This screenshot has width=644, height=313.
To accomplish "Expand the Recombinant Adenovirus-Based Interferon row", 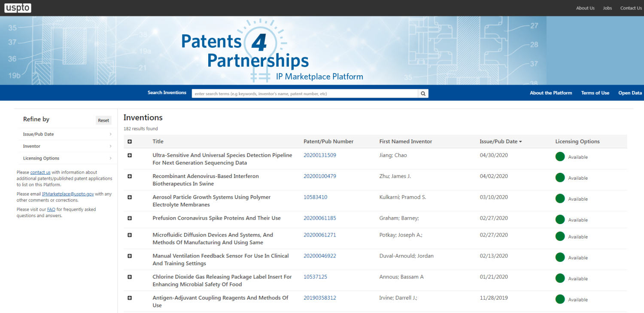I will pos(130,176).
